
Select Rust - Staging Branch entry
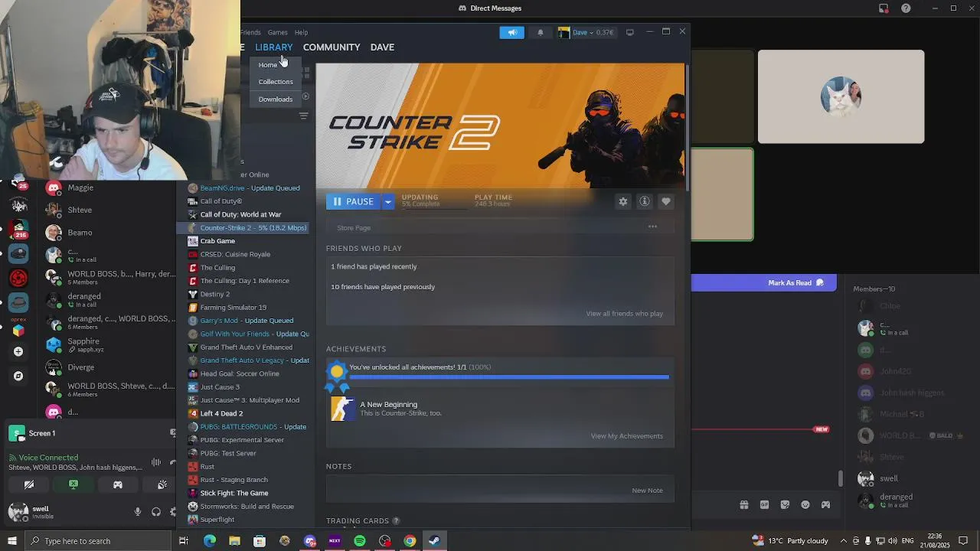(x=234, y=480)
